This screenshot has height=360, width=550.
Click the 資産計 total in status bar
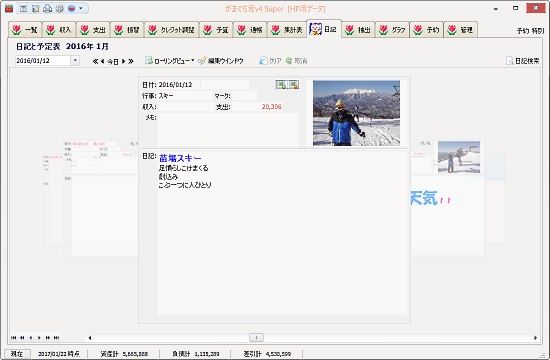124,354
